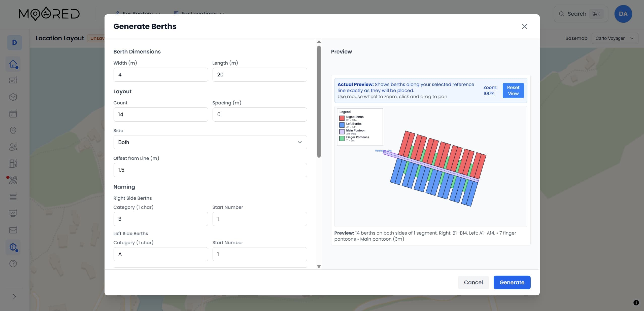
Task: Open the Carto Voyager basemap dropdown
Action: pyautogui.click(x=615, y=38)
